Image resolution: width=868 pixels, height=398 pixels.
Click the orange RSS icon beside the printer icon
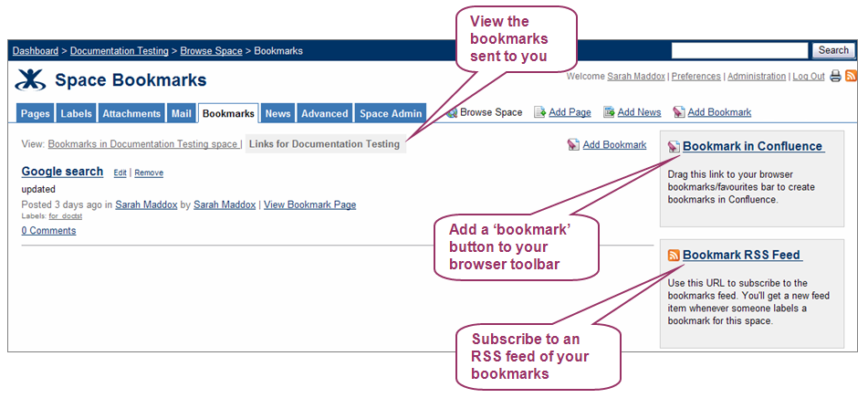pyautogui.click(x=851, y=77)
